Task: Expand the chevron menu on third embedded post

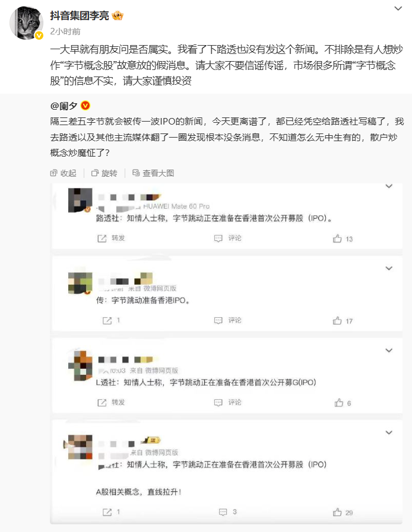Action: (389, 351)
